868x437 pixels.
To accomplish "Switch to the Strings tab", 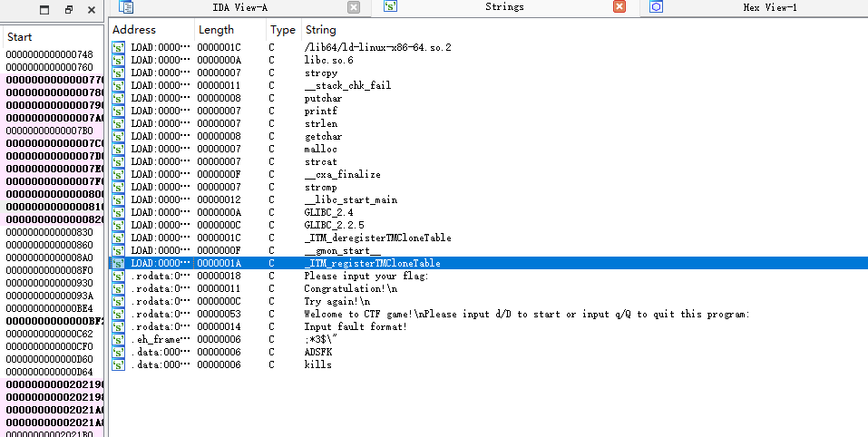I will point(504,6).
